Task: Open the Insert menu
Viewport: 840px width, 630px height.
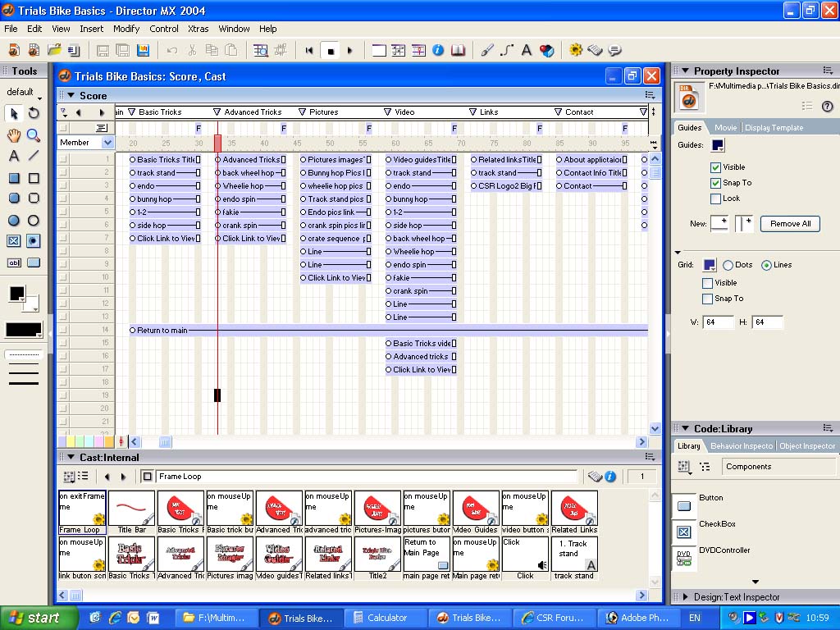Action: pos(92,29)
